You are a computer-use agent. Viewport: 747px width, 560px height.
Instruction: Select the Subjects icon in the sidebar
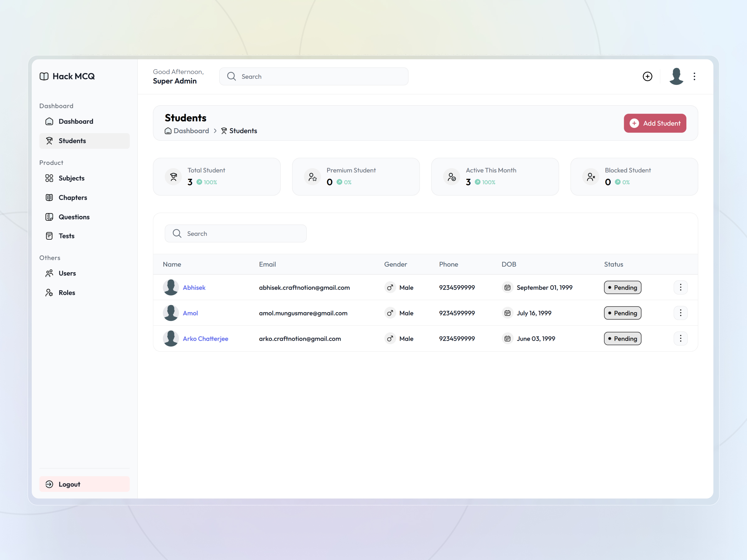tap(49, 178)
